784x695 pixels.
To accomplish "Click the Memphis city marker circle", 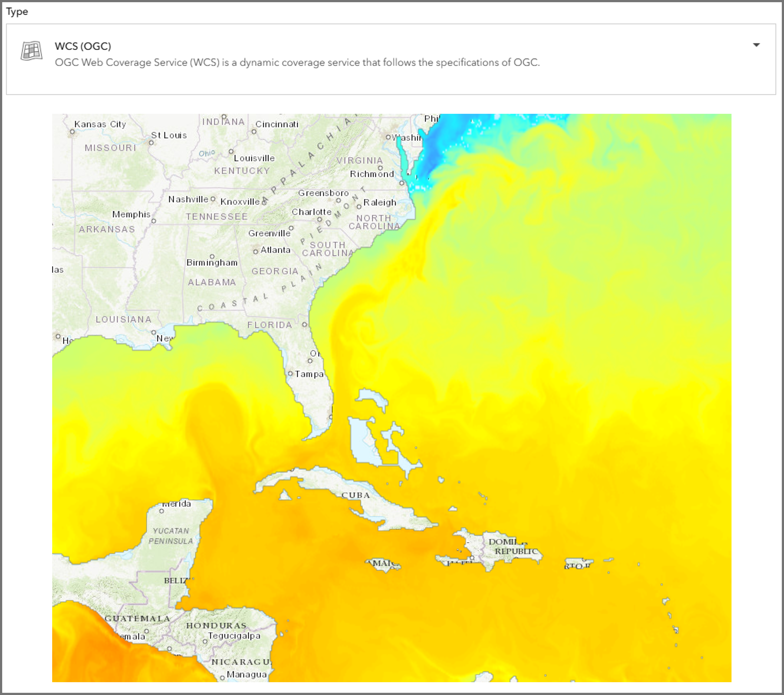I will pos(154,221).
